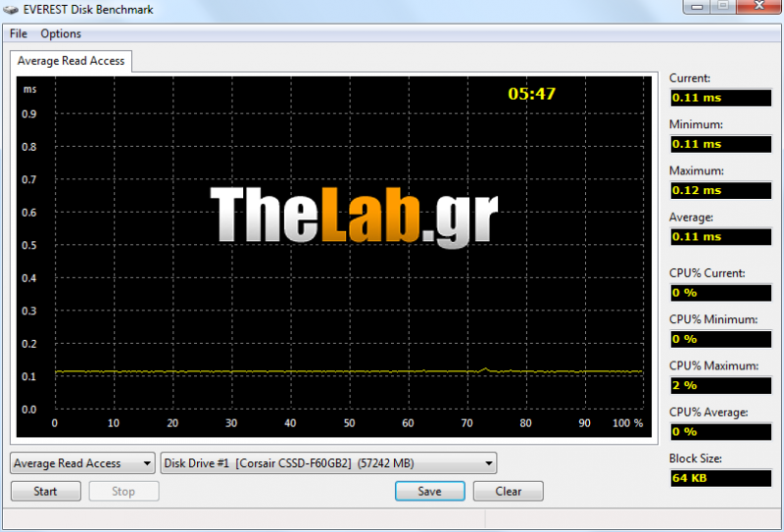Click the 50 x-axis label
The width and height of the screenshot is (784, 532).
(349, 423)
